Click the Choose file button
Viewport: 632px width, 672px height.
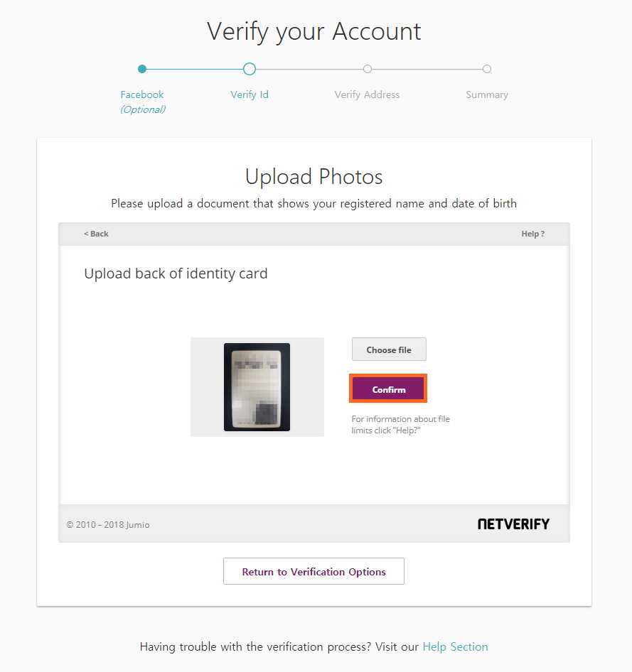(x=389, y=349)
